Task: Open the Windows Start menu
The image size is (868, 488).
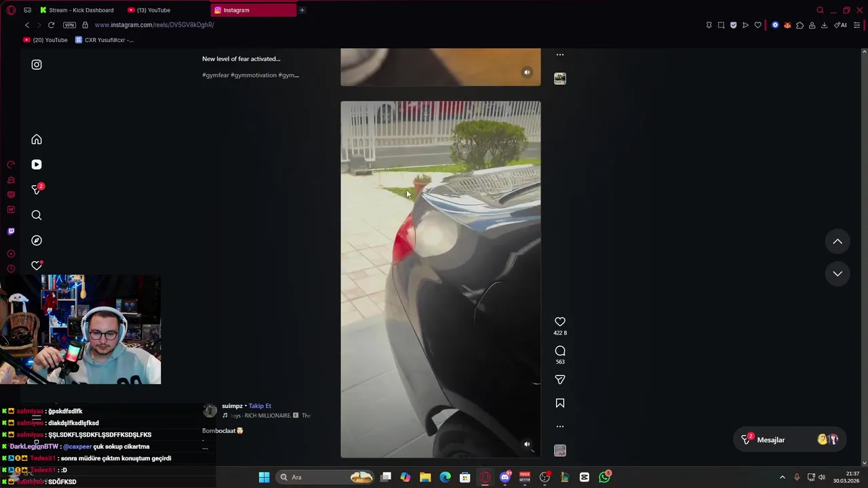Action: point(264,477)
